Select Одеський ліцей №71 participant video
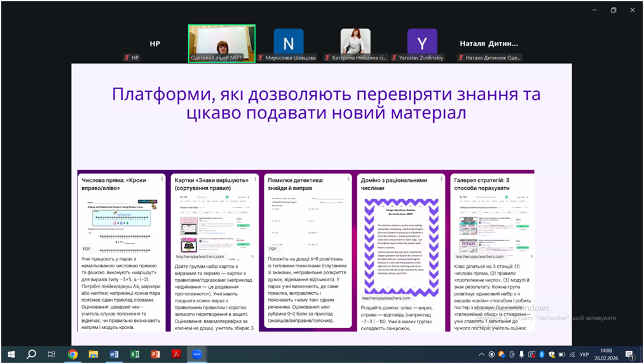 click(x=221, y=43)
